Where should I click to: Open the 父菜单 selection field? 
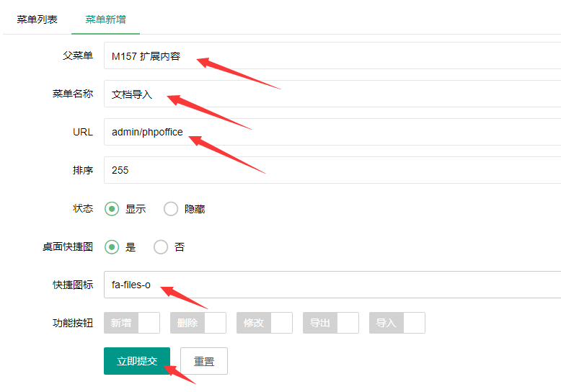[x=332, y=55]
